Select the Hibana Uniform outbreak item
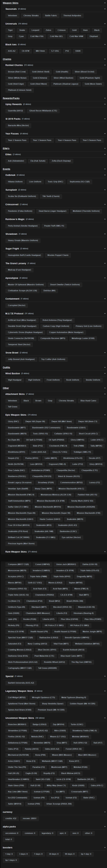The image size is (107, 868). pos(15,182)
